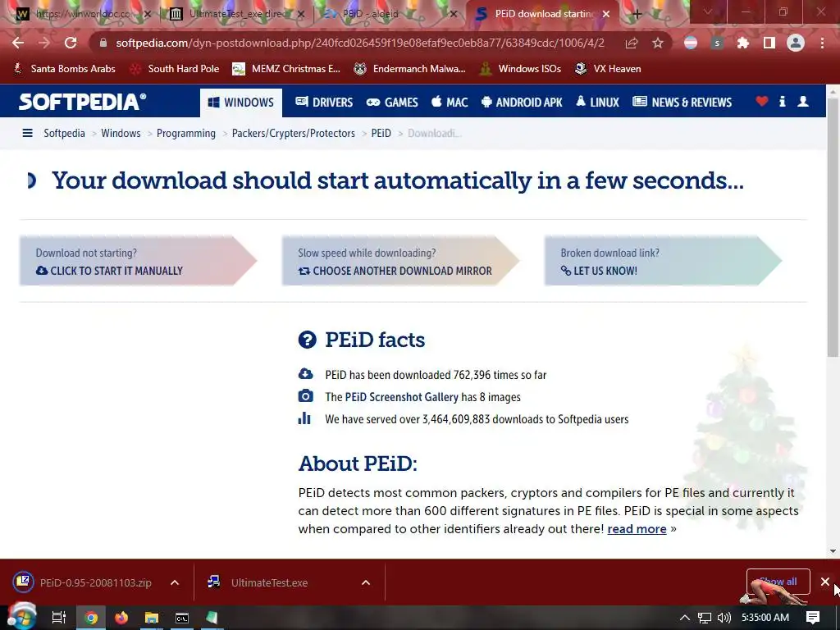This screenshot has width=840, height=630.
Task: Open Task View on the taskbar
Action: coord(59,618)
